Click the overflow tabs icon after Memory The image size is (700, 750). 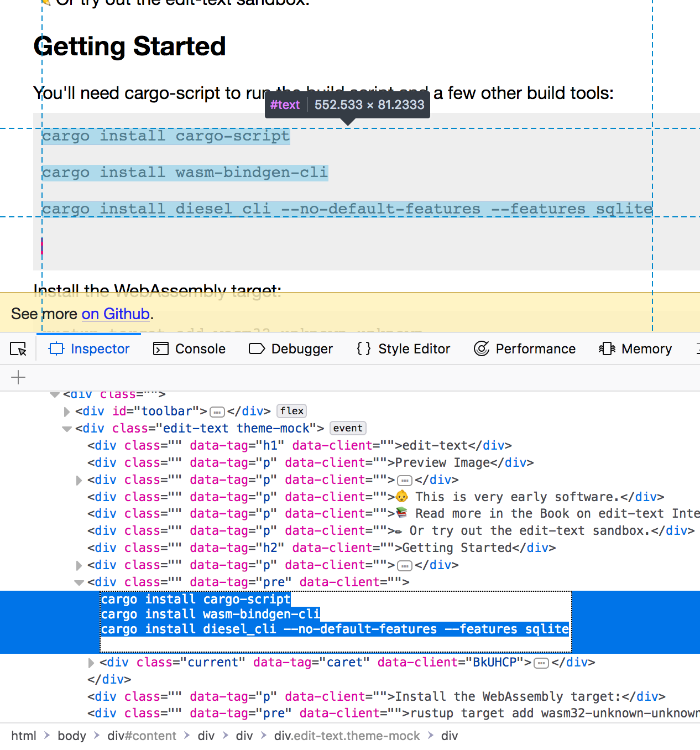(x=697, y=349)
